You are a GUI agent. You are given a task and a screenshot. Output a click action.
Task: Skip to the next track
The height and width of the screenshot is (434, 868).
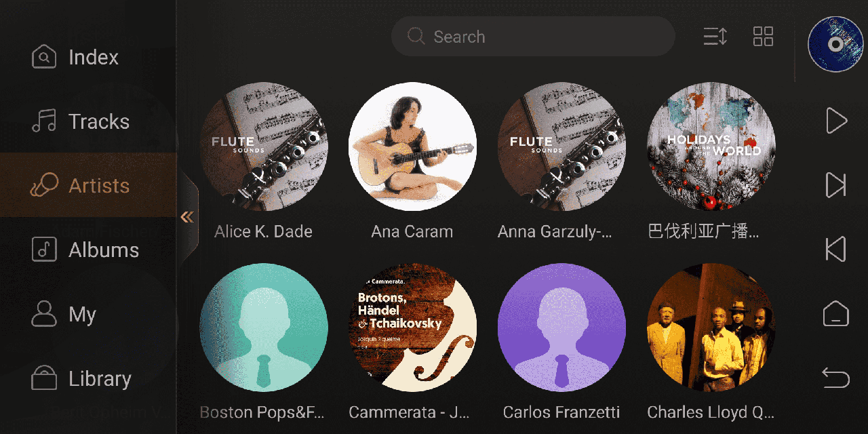coord(835,185)
